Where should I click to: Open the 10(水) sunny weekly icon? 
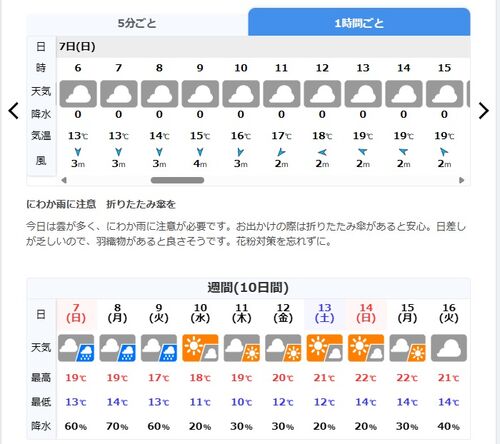(200, 348)
